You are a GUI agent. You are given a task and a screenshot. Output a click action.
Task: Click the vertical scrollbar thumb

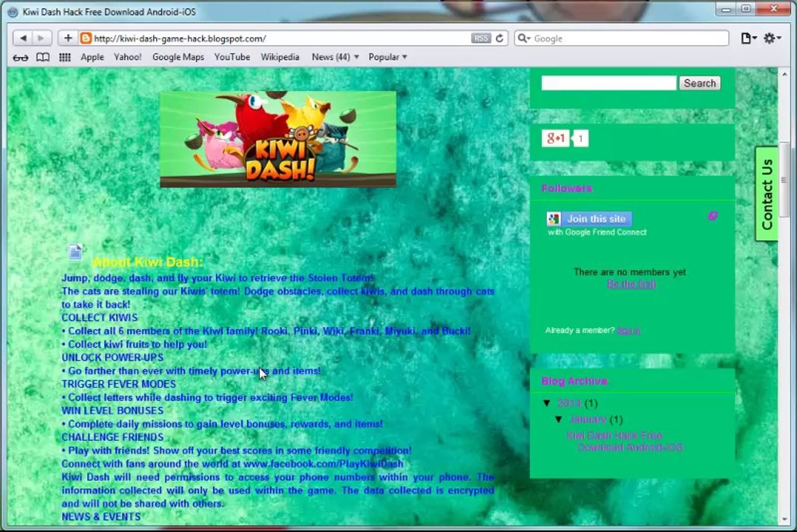[x=784, y=181]
